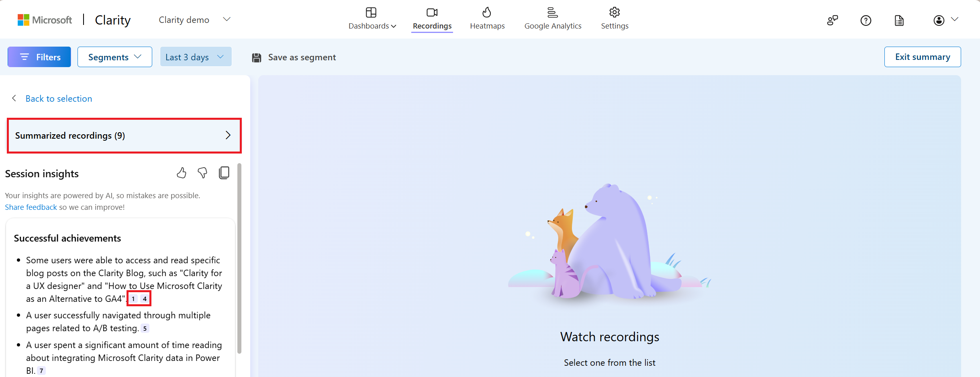
Task: Open recording reference 5 citation
Action: 145,328
